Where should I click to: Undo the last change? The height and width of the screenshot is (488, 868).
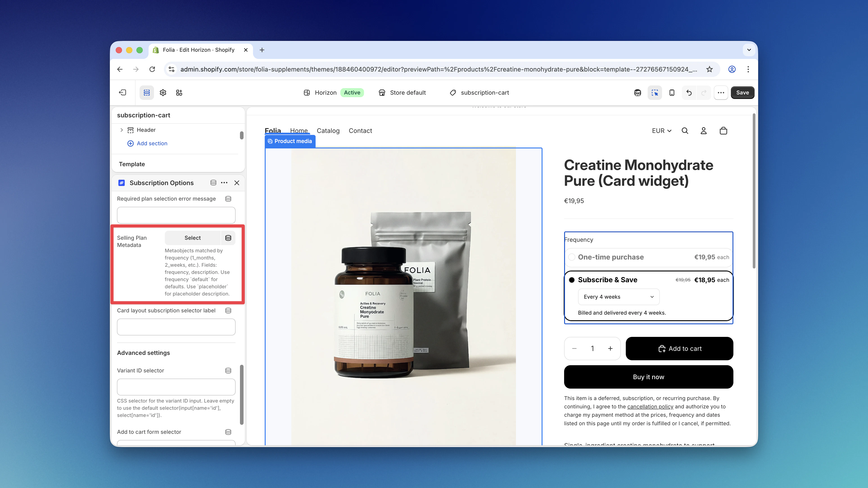(x=689, y=93)
